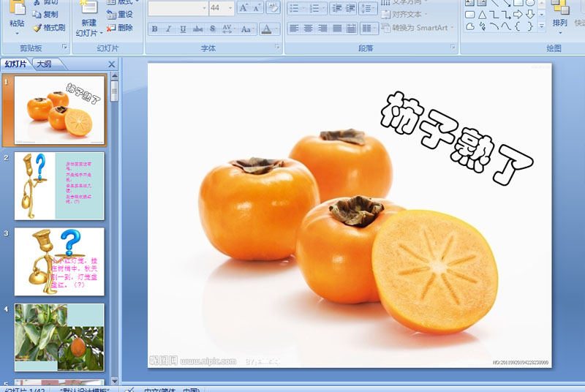Reset slide layout with 重设

(x=120, y=14)
